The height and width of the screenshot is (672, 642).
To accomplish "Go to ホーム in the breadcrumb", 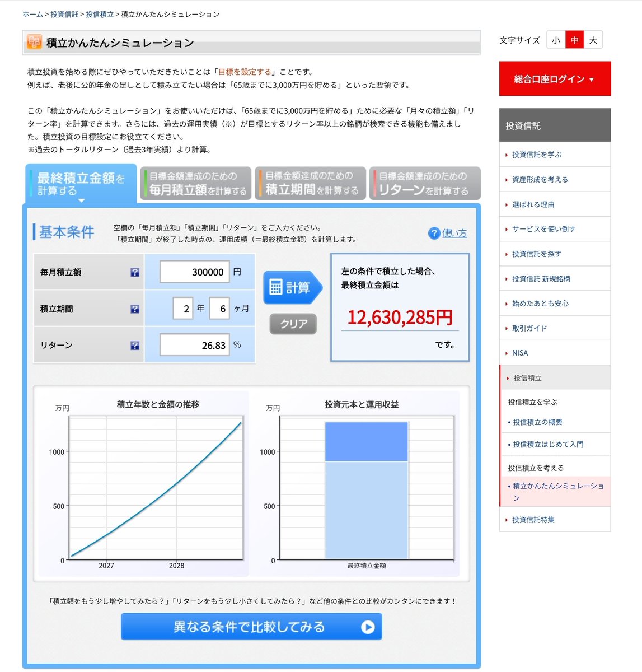I will click(32, 14).
